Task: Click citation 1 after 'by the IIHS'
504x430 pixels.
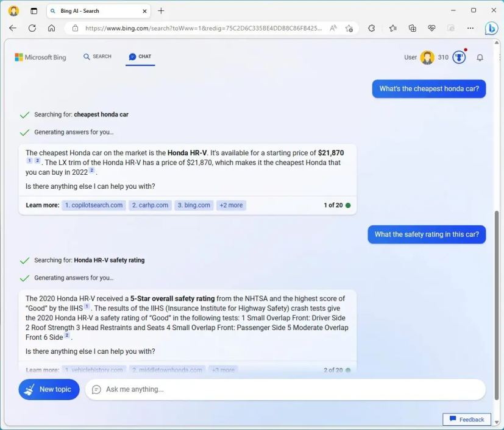Action: coord(87,306)
